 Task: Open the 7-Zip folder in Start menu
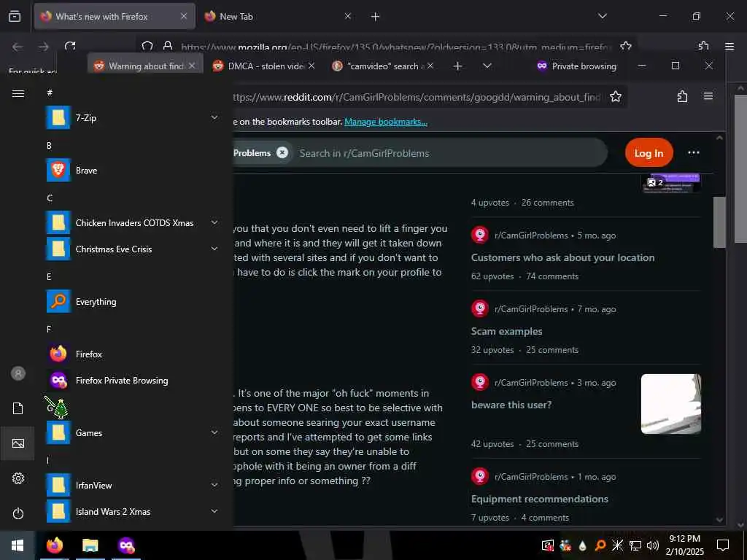tap(131, 117)
